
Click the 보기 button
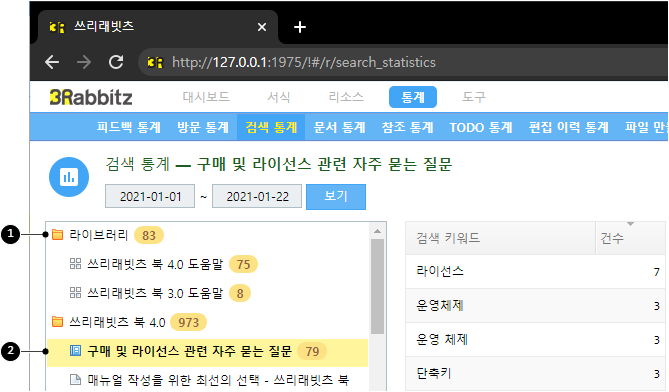(x=336, y=197)
